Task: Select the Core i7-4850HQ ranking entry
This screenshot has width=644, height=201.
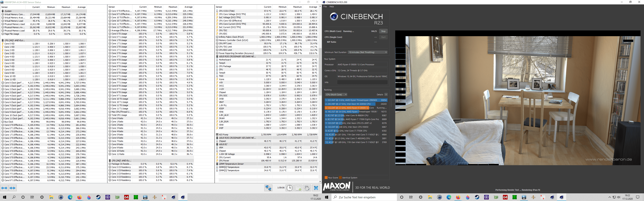Action: [x=356, y=138]
